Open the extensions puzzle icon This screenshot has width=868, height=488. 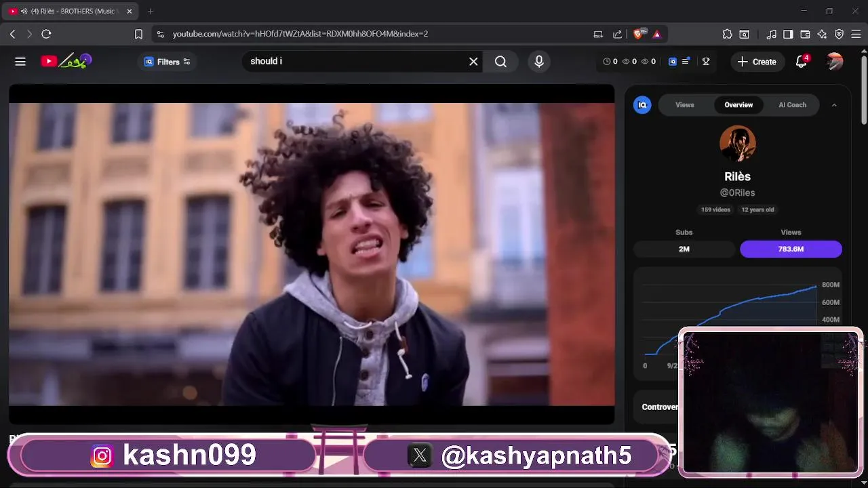(727, 34)
